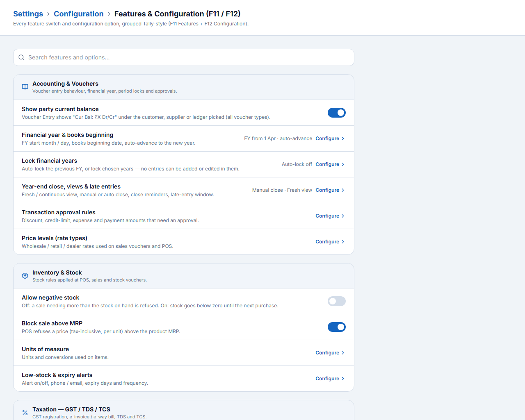525x420 pixels.
Task: Click the 'Block sale above MRP' label
Action: (52, 323)
